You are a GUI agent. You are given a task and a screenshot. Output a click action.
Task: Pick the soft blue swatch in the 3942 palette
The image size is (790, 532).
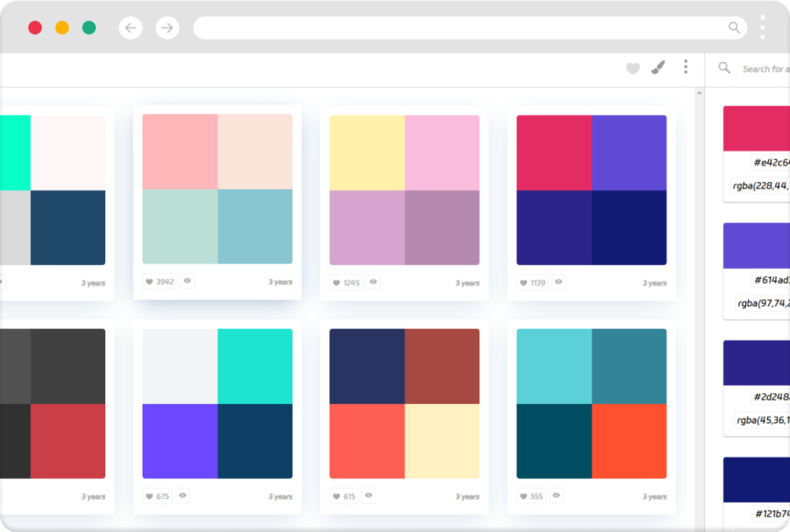point(255,227)
